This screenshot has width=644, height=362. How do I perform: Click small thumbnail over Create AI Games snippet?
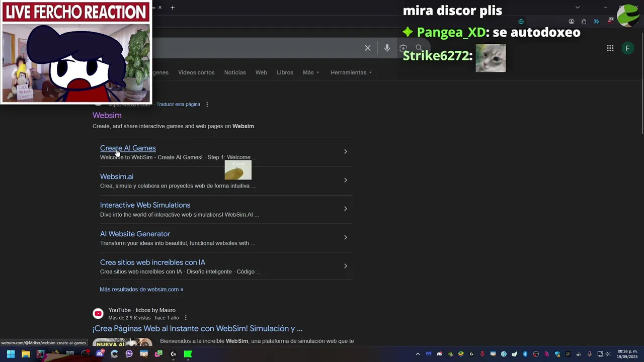tap(238, 170)
